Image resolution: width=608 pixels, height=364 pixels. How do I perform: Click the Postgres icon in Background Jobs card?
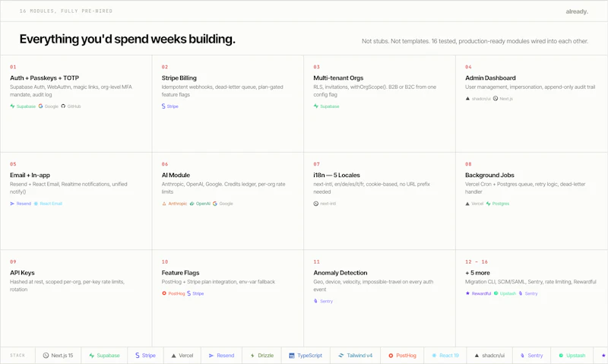pyautogui.click(x=488, y=204)
